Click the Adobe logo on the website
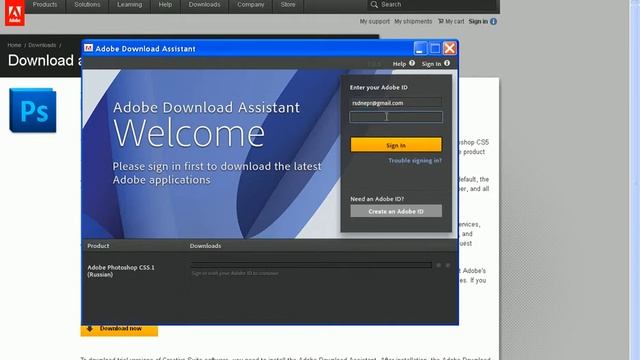The height and width of the screenshot is (360, 640). click(x=15, y=13)
